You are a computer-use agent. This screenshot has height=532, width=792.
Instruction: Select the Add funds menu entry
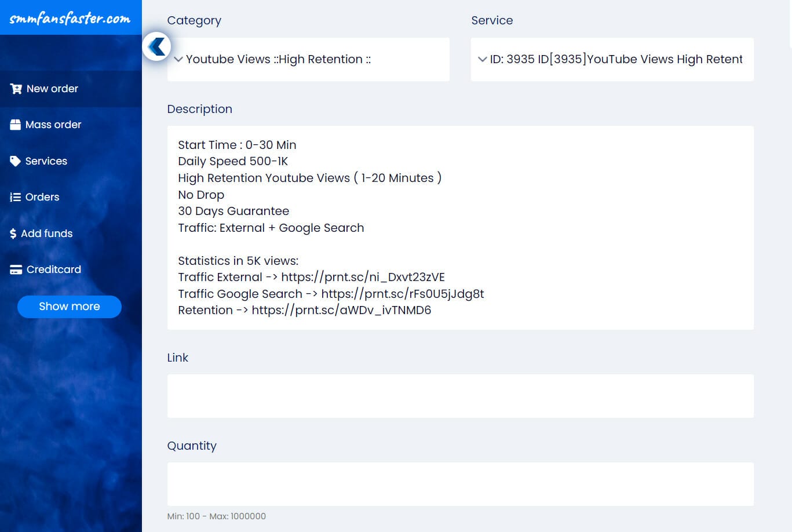point(47,234)
